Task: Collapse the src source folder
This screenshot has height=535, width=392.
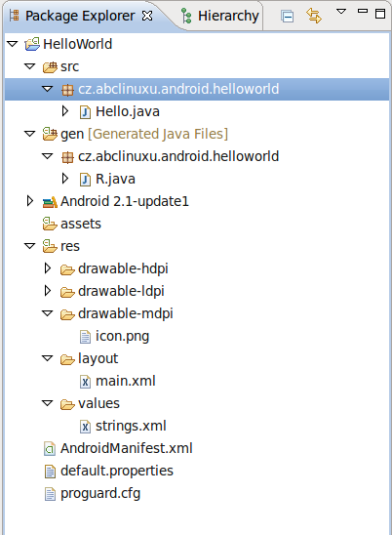Action: (30, 66)
